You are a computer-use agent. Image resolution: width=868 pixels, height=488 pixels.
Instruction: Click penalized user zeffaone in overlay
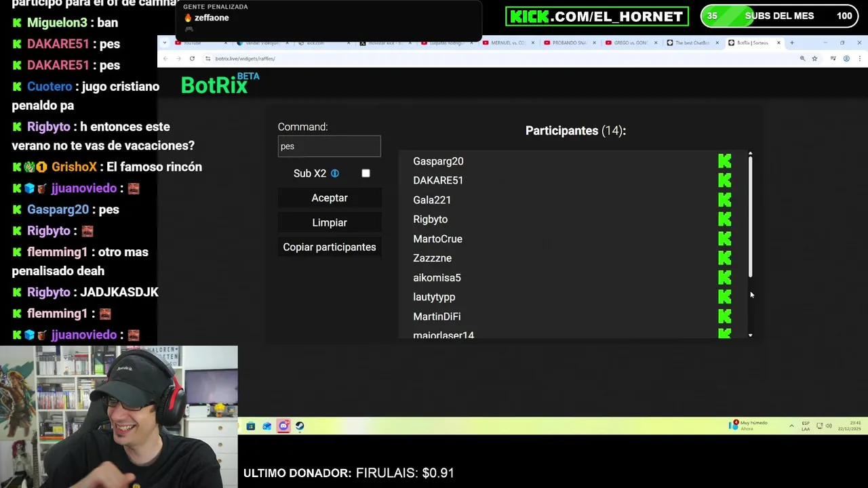(x=212, y=18)
